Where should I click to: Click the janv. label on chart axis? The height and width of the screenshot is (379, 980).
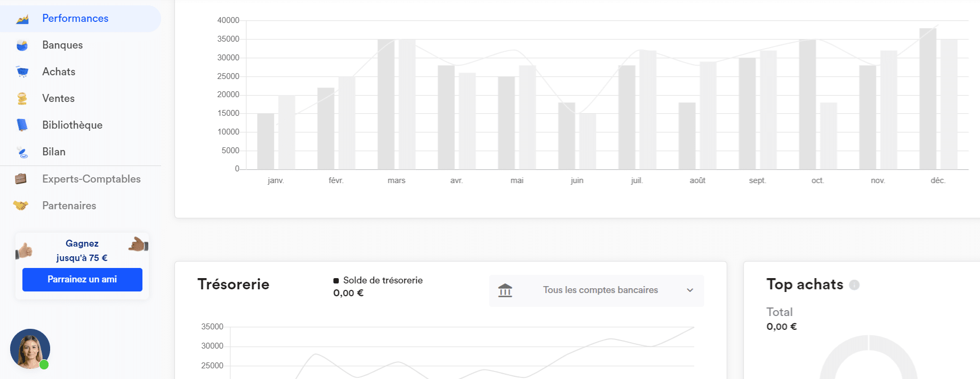point(276,180)
